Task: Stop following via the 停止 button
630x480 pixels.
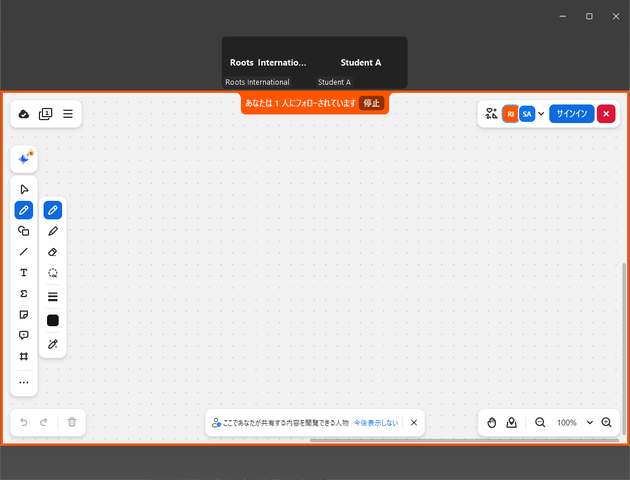Action: [372, 103]
